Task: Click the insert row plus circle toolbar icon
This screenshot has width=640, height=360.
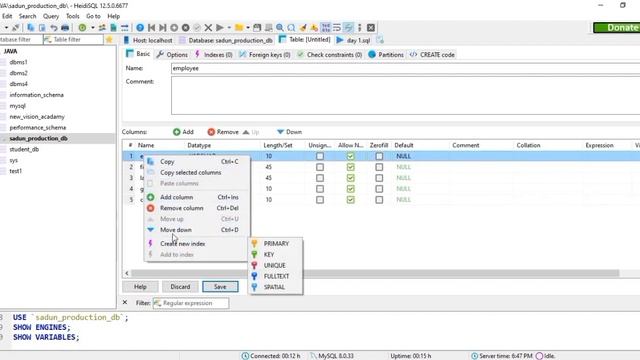Action: tap(174, 28)
